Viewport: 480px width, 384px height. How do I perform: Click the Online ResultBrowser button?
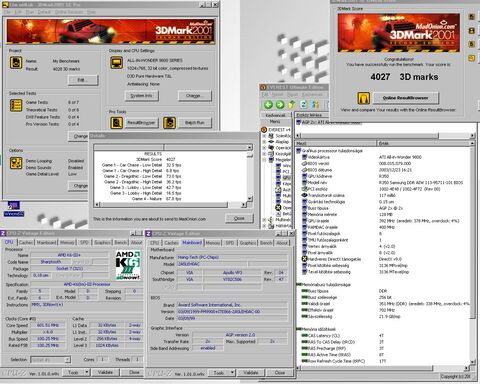pos(405,98)
